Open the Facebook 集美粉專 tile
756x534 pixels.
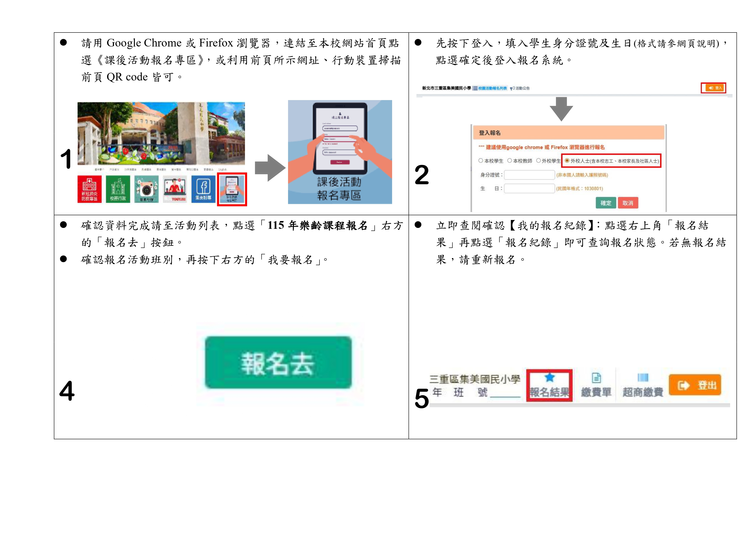point(203,189)
